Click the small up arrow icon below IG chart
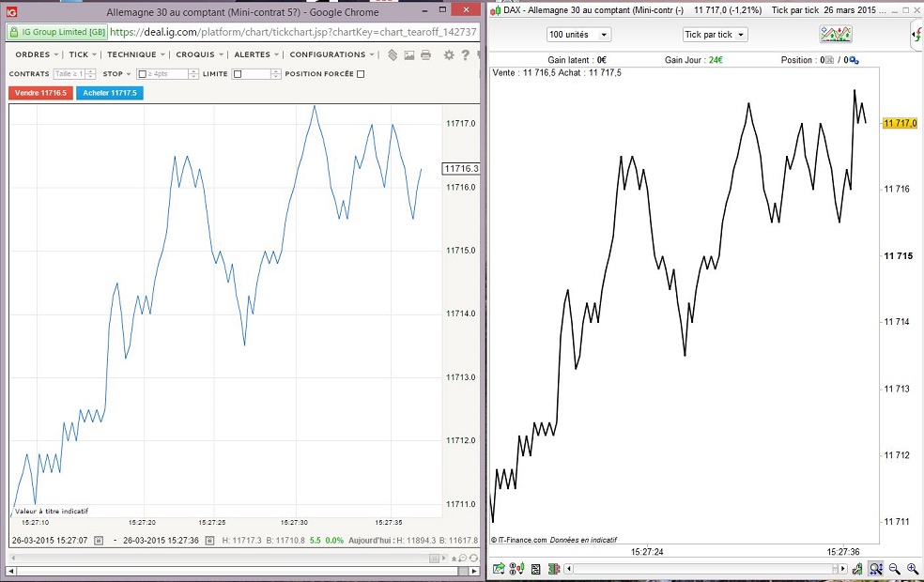Viewport: 924px width, 582px height. click(x=454, y=558)
